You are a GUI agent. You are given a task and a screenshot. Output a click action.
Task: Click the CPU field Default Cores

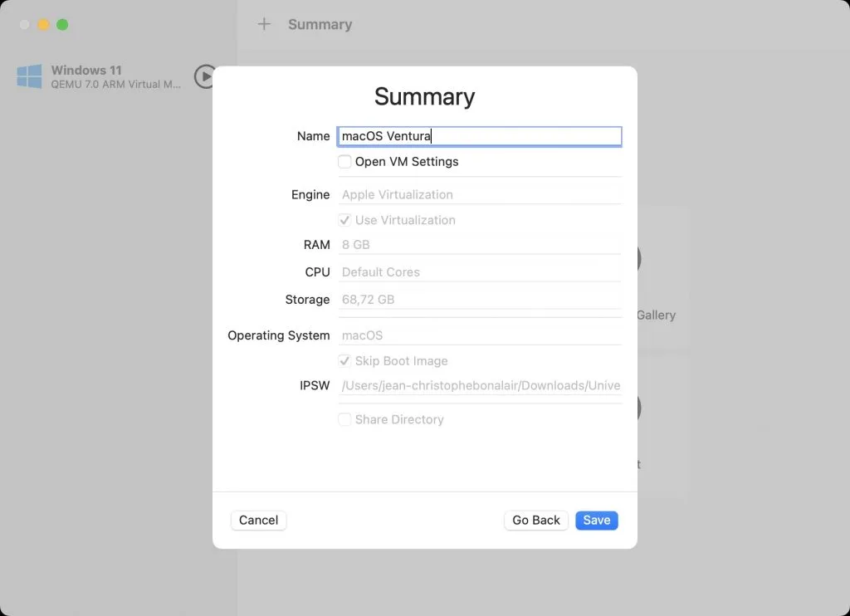point(479,272)
